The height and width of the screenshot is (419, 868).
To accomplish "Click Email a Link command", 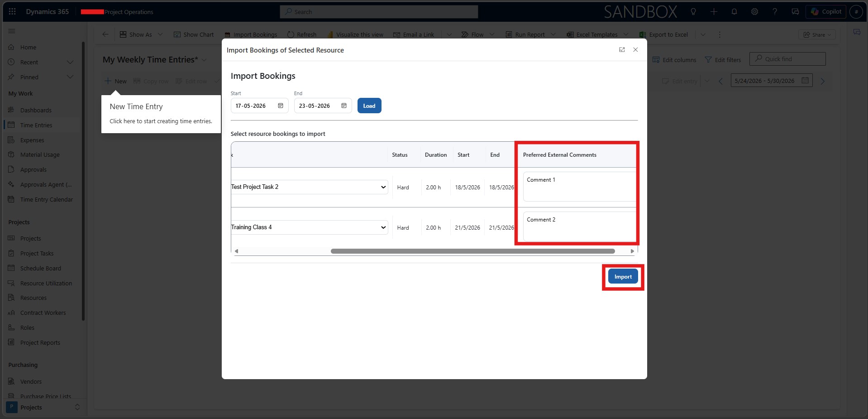I will point(414,35).
